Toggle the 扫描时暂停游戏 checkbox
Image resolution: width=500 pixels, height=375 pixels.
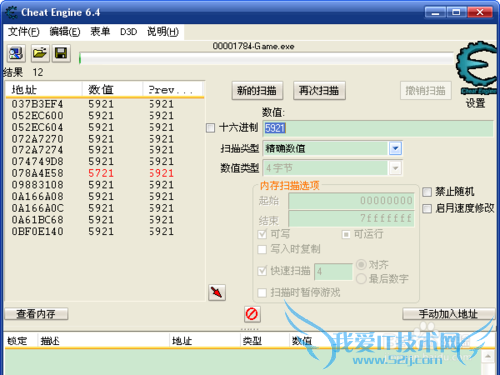click(x=262, y=293)
